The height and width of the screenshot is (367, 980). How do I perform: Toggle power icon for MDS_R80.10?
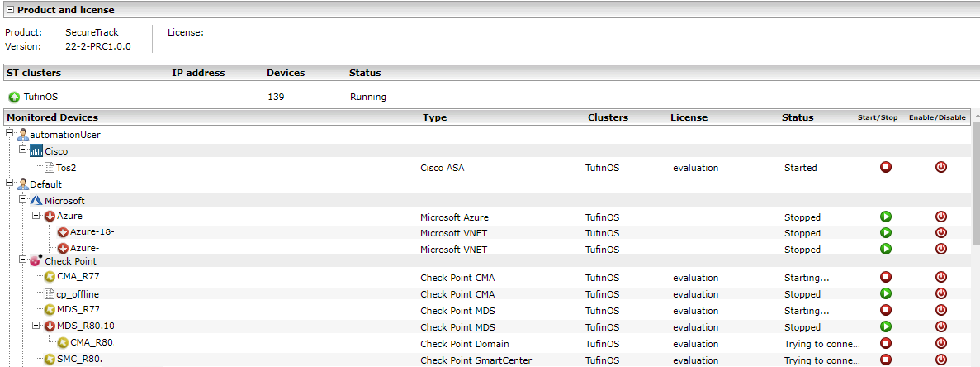(940, 326)
